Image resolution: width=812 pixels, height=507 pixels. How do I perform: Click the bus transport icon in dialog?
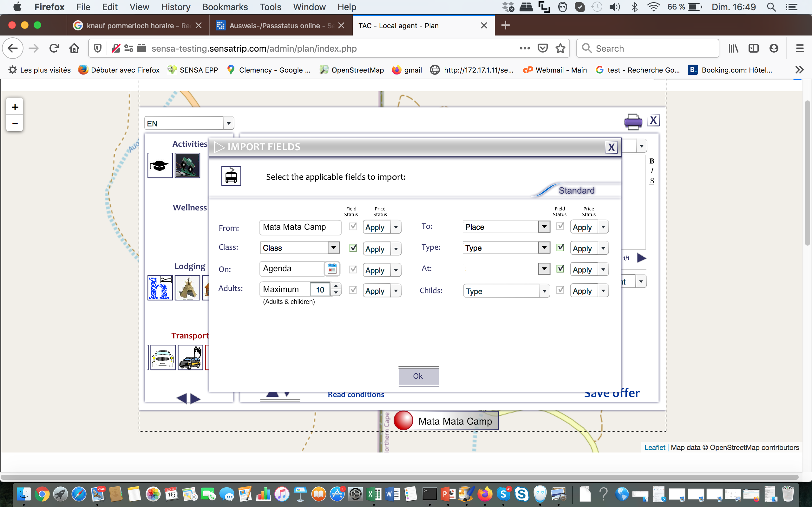click(x=231, y=176)
